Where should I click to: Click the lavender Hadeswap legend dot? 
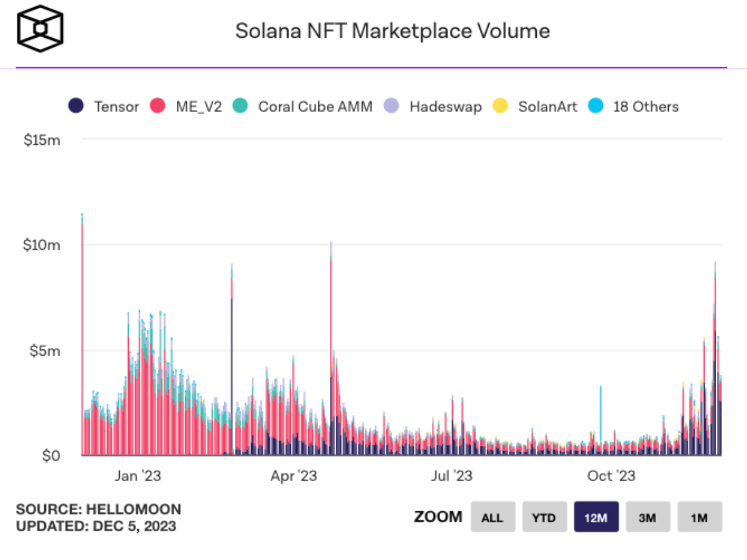tap(391, 106)
